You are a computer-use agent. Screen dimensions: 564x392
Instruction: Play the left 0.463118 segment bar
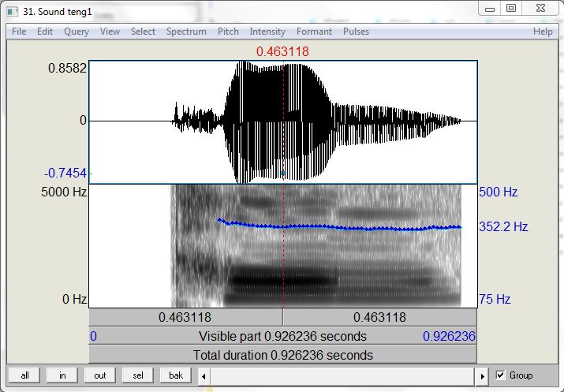(185, 317)
